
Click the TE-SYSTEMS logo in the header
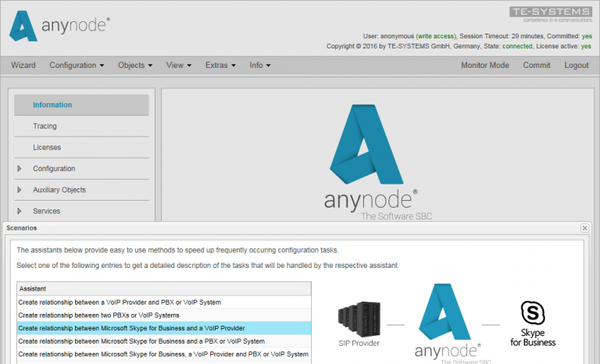click(551, 15)
